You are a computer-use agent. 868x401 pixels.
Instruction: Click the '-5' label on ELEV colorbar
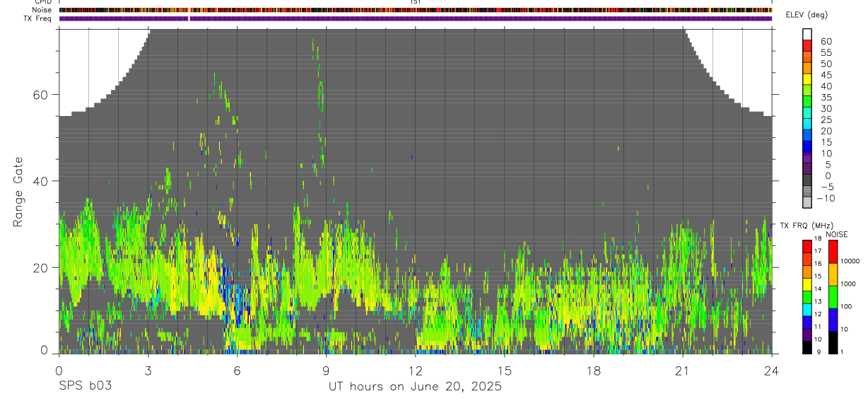pos(826,187)
